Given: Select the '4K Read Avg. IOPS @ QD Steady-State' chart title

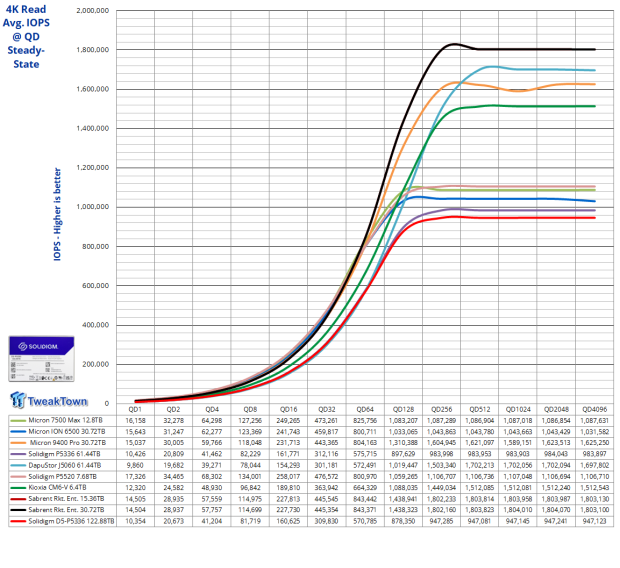Looking at the screenshot, I should pyautogui.click(x=26, y=36).
